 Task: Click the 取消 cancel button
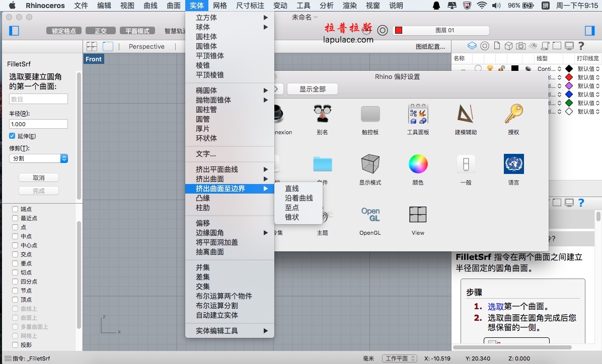tap(39, 177)
